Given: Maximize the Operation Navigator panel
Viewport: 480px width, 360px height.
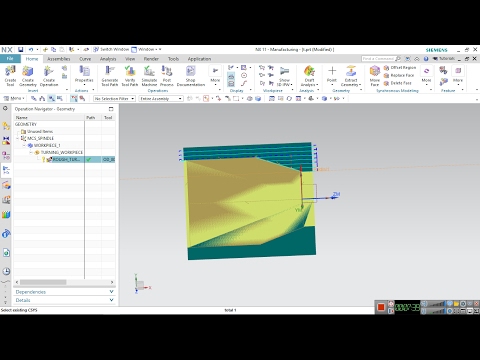Looking at the screenshot, I should 111,109.
